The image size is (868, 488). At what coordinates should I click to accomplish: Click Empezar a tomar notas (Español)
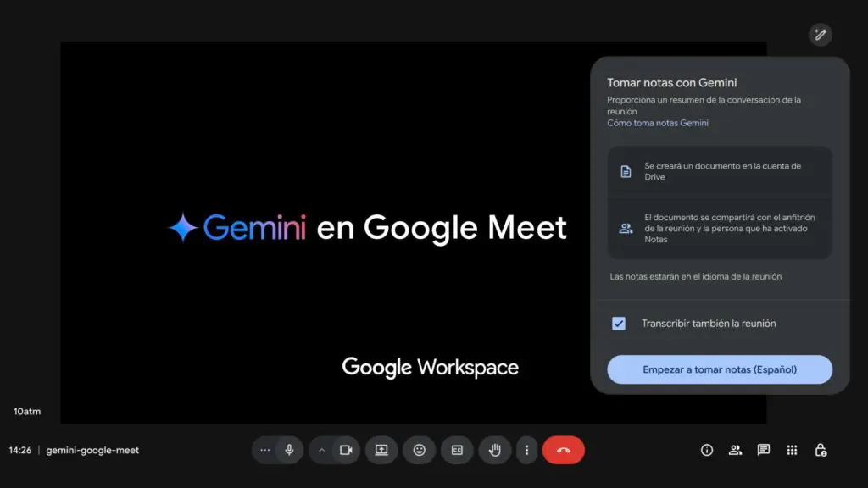720,369
